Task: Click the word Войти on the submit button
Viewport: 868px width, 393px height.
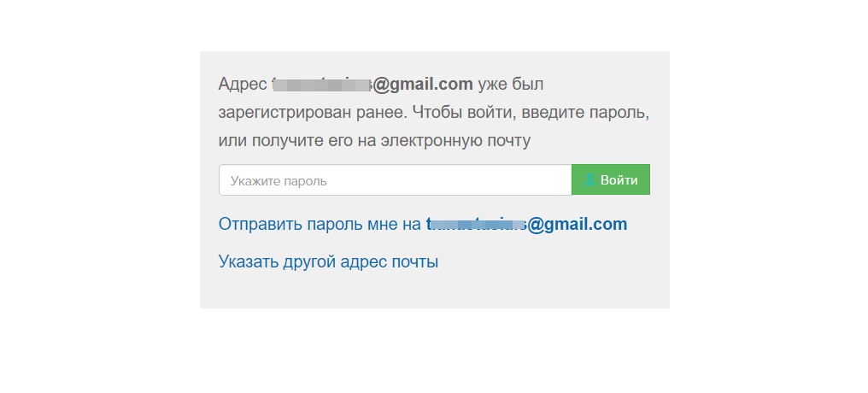Action: tap(619, 180)
